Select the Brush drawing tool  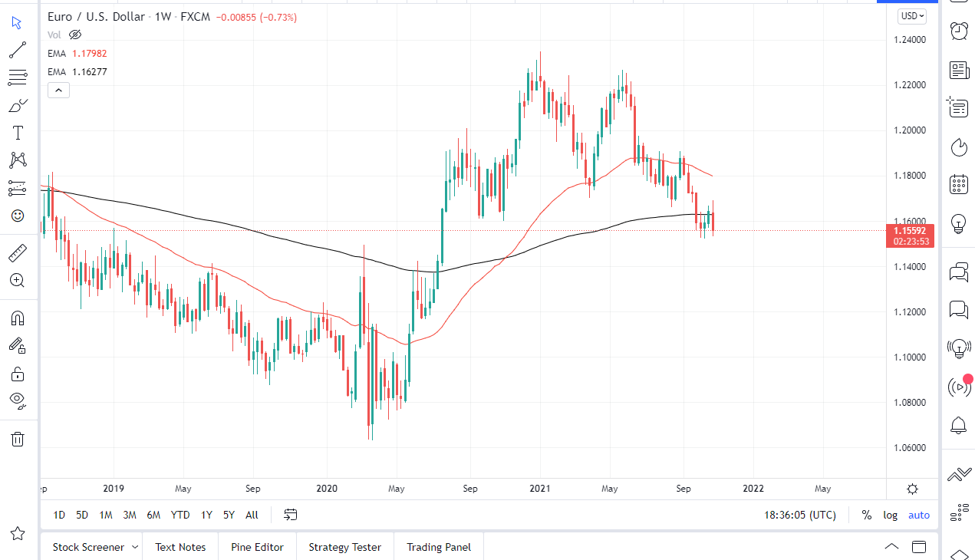tap(17, 105)
